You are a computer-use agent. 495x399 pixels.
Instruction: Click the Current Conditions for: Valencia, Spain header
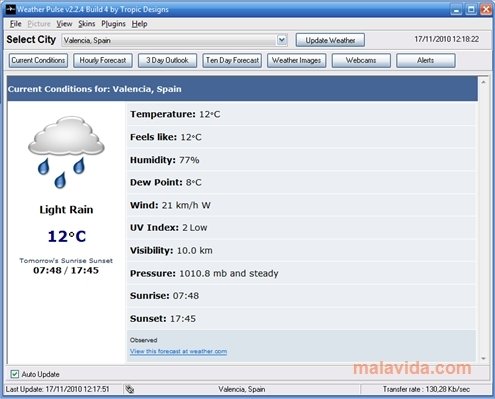click(242, 89)
